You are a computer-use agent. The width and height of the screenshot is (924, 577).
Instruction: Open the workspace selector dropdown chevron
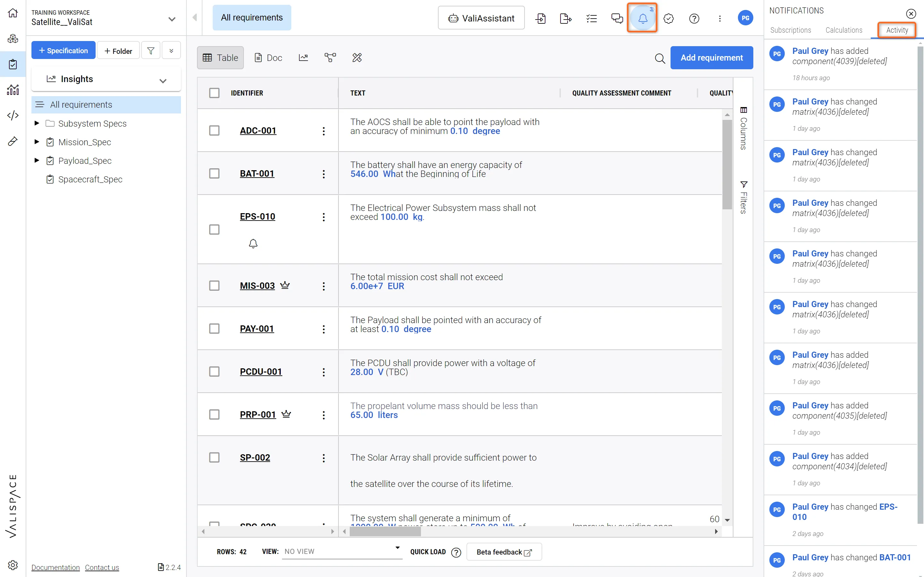coord(172,19)
